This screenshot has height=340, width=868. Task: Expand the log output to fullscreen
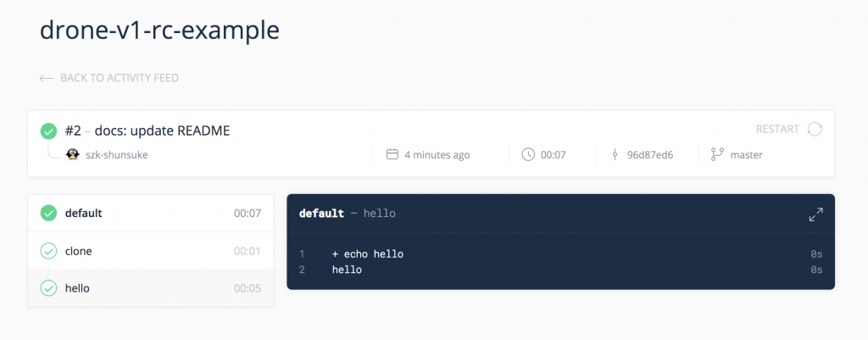click(815, 215)
